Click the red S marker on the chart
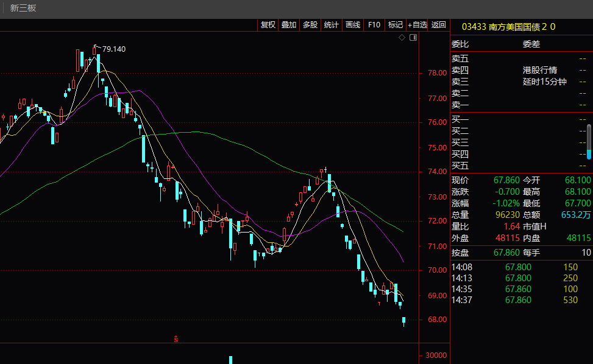Screen dimensions: 593x364 click(x=176, y=338)
